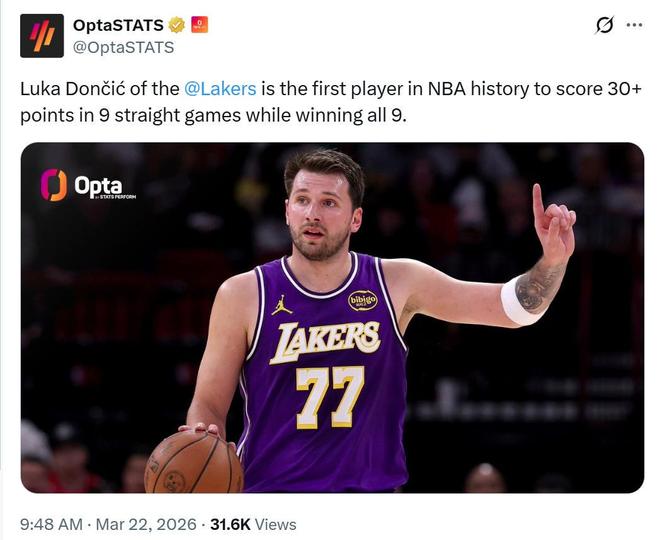Viewport: 660px width, 540px height.
Task: Click the Lakers wordmark on the jersey
Action: [x=327, y=340]
